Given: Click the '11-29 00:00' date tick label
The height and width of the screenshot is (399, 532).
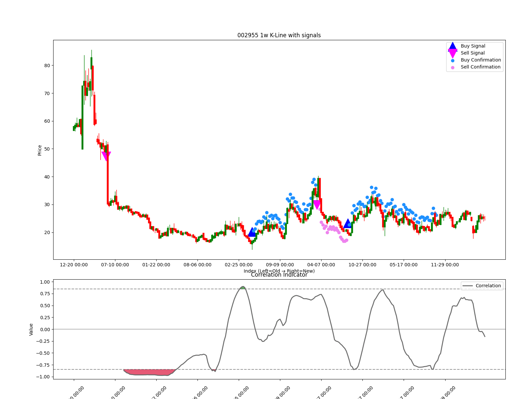Looking at the screenshot, I should [x=445, y=265].
